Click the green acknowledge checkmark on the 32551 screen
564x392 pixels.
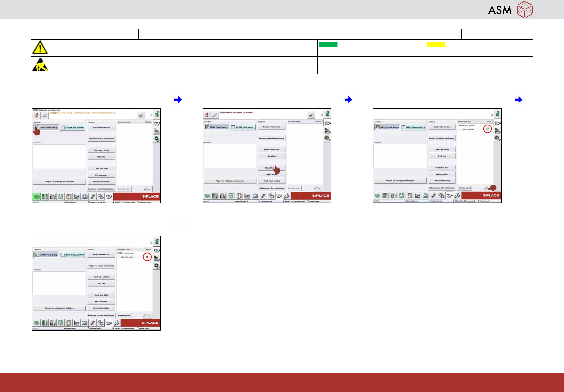click(311, 115)
